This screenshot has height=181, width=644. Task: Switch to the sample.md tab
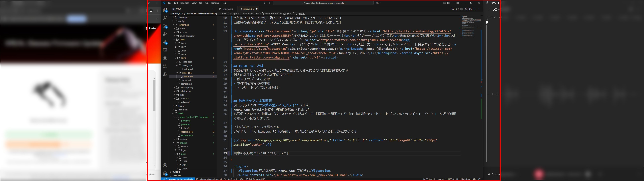click(x=227, y=9)
